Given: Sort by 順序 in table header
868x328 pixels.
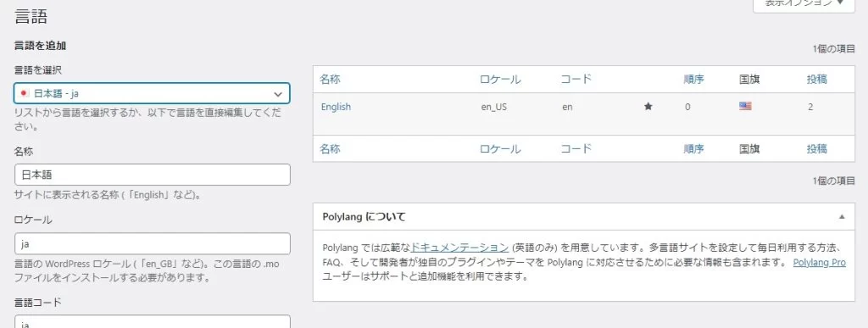Looking at the screenshot, I should point(694,79).
